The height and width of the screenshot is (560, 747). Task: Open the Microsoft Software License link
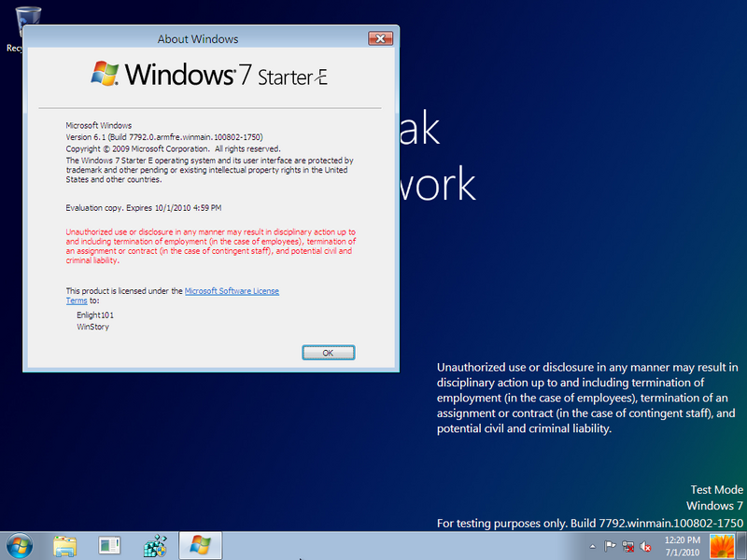click(232, 291)
